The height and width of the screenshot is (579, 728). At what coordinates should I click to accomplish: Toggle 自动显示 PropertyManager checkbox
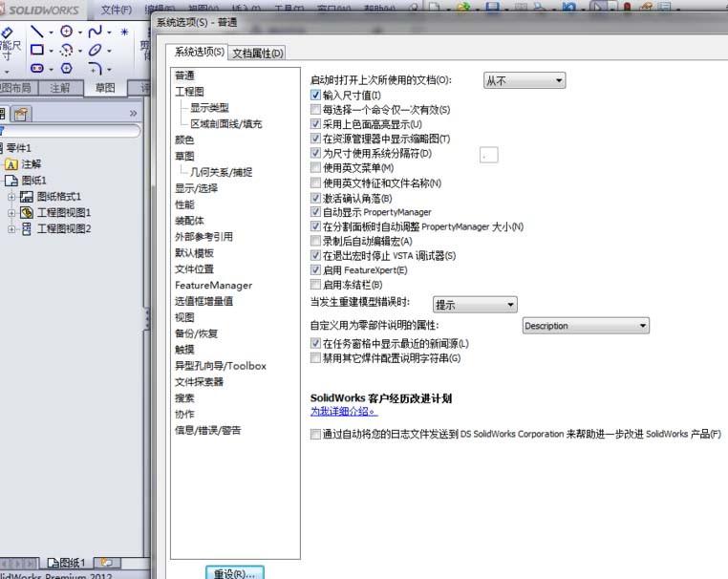(x=315, y=212)
